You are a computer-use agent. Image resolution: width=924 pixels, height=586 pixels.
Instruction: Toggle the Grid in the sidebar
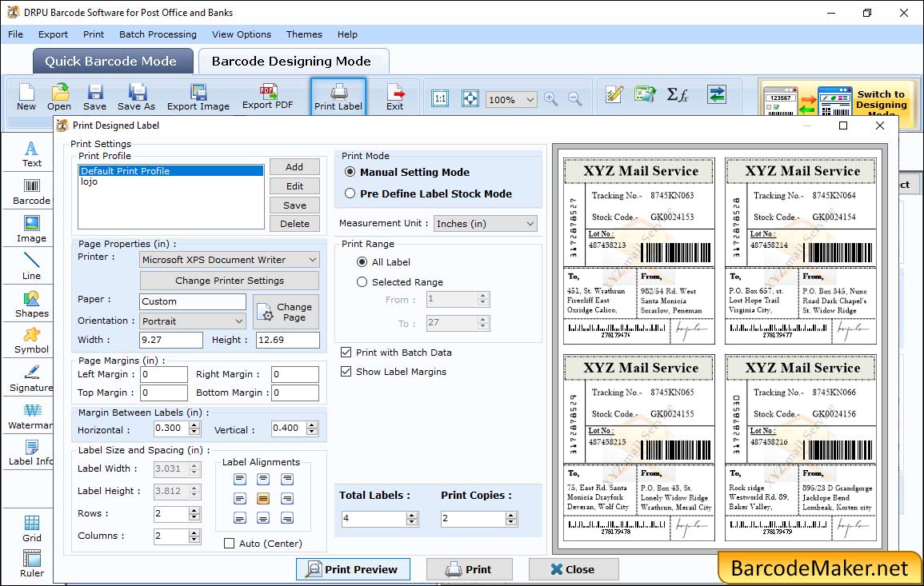click(32, 528)
